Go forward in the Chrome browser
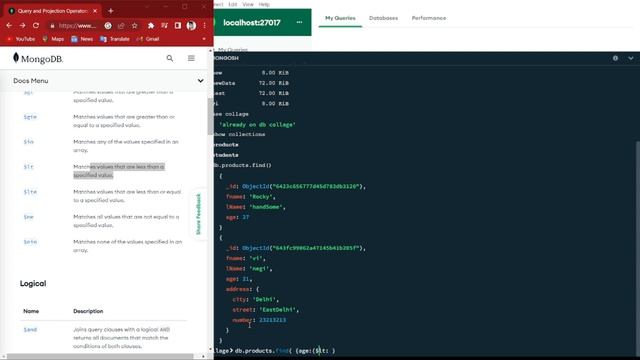 (22, 25)
